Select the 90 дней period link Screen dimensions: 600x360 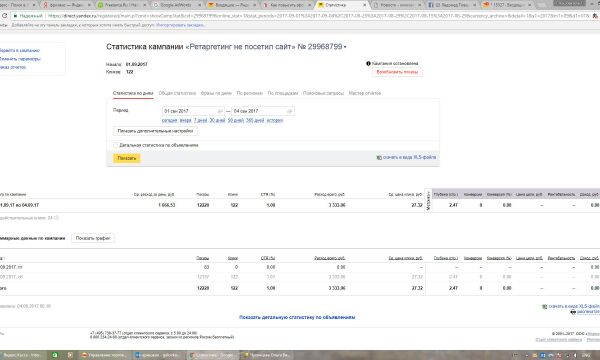tap(236, 121)
